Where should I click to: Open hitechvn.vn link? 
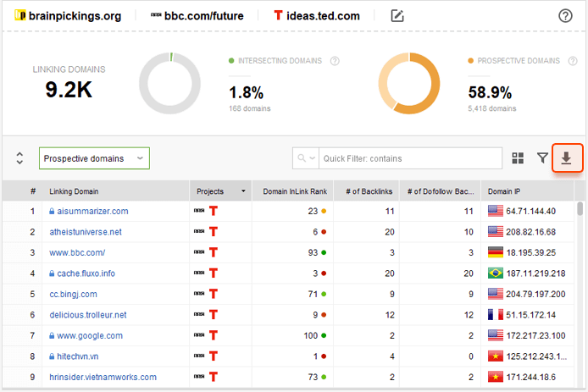(78, 356)
